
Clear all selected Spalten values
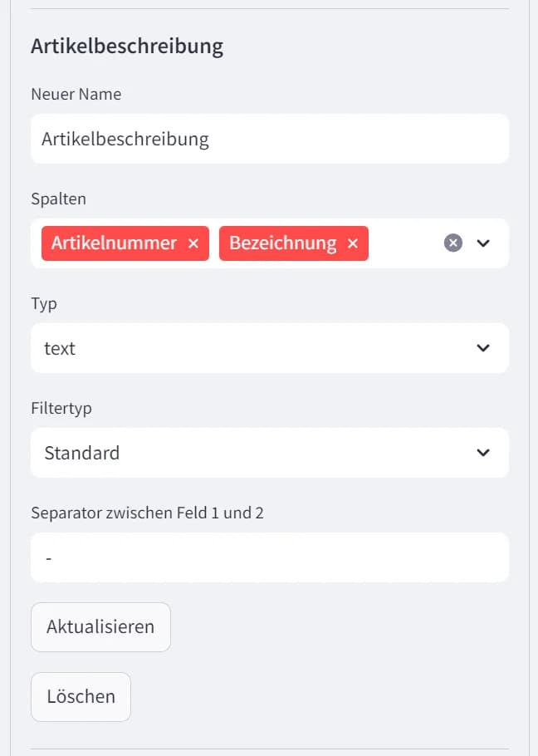pyautogui.click(x=452, y=243)
